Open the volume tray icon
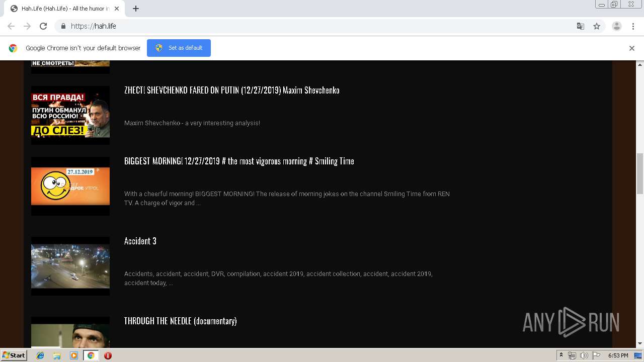The height and width of the screenshot is (362, 644). click(x=584, y=355)
